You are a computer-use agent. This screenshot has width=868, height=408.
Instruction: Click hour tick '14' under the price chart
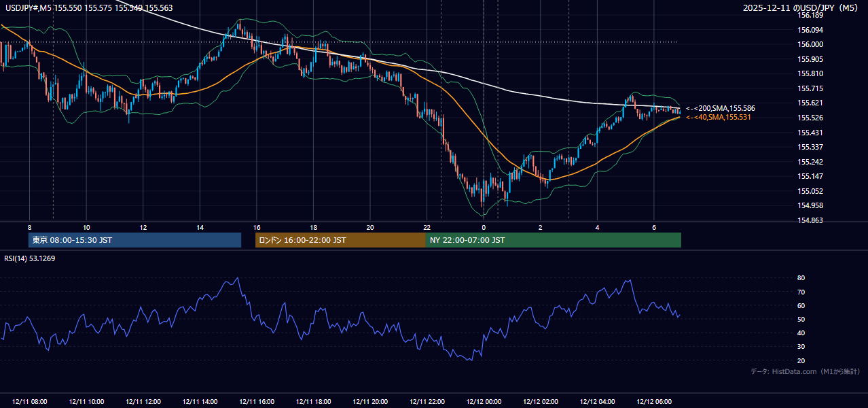[200, 227]
